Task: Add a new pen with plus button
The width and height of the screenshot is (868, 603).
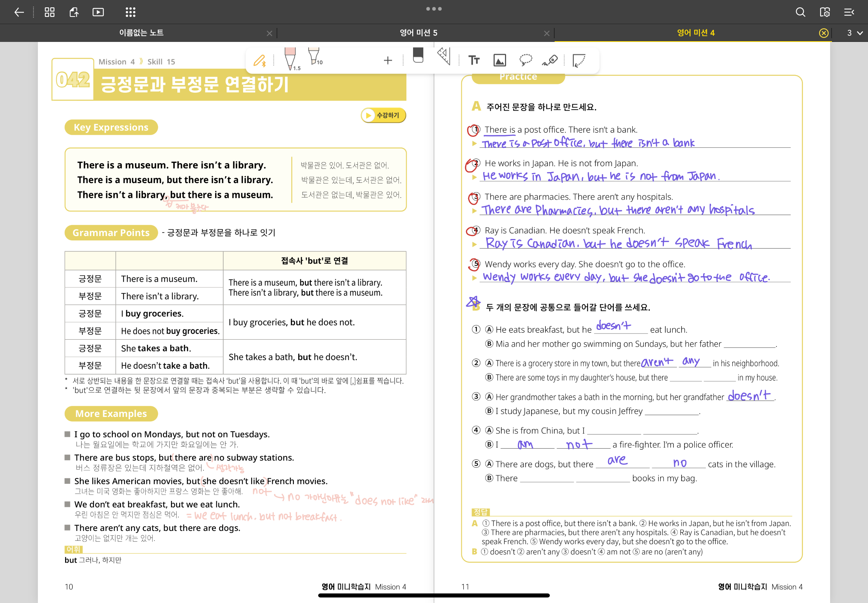Action: tap(388, 60)
